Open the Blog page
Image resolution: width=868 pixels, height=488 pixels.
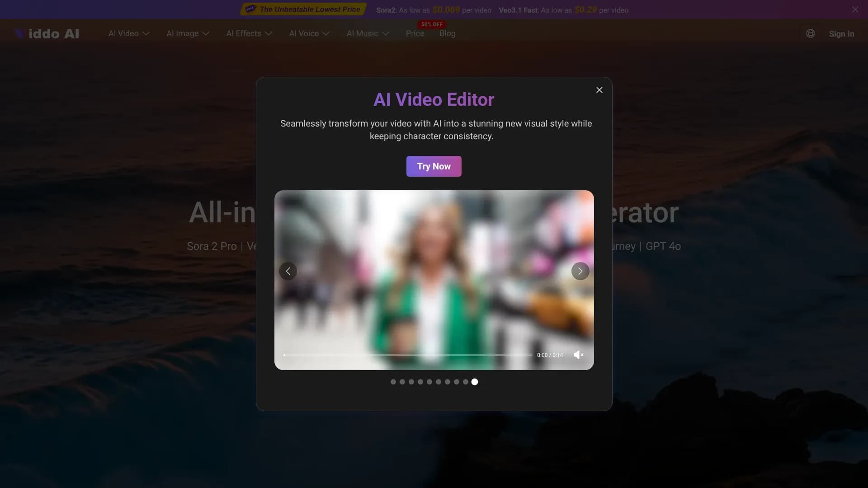(447, 33)
